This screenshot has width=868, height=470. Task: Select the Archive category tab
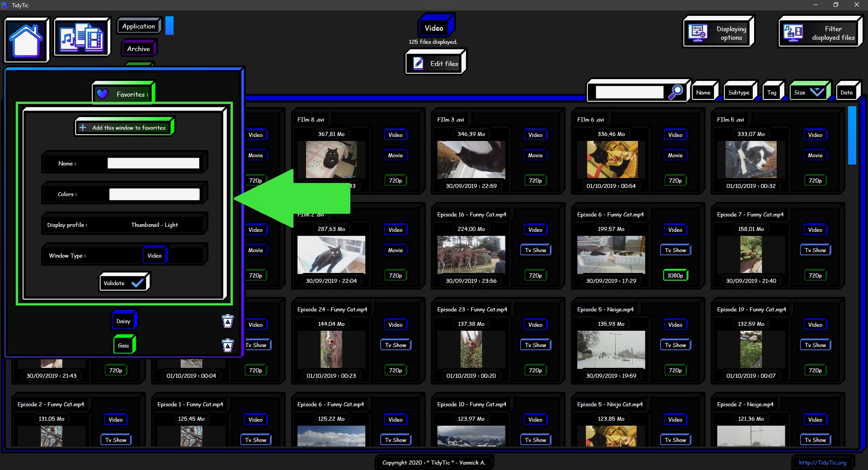point(138,49)
